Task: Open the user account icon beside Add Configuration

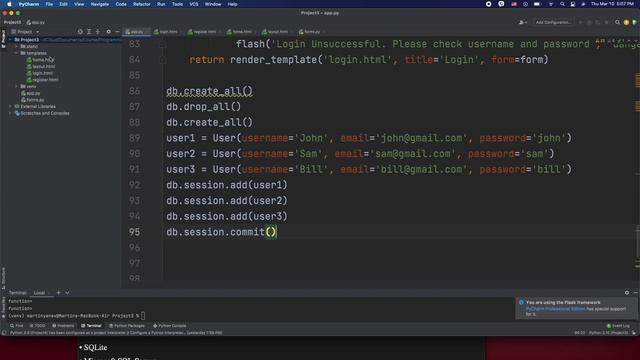Action: coord(522,22)
